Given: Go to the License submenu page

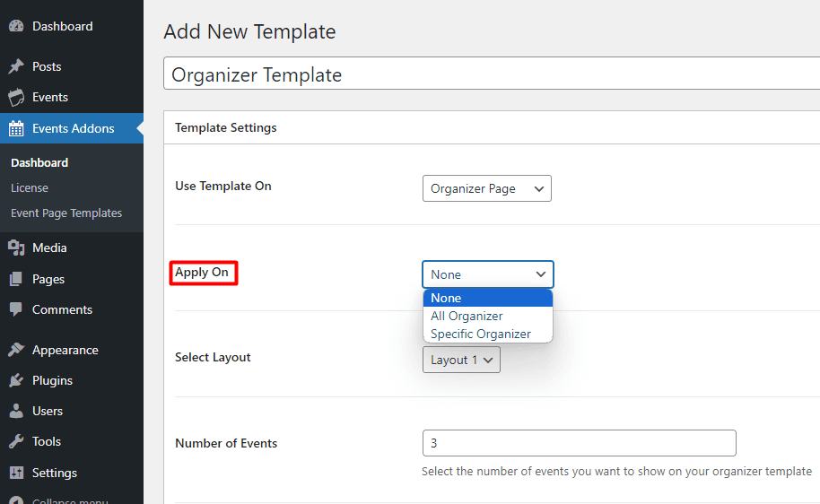Looking at the screenshot, I should pyautogui.click(x=30, y=188).
